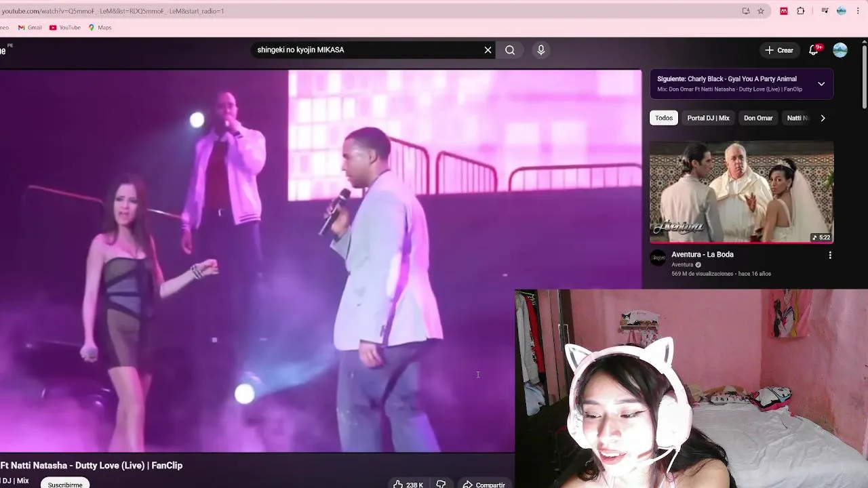Screen dimensions: 868x488
Task: Share the video with Compartir
Action: pos(484,485)
